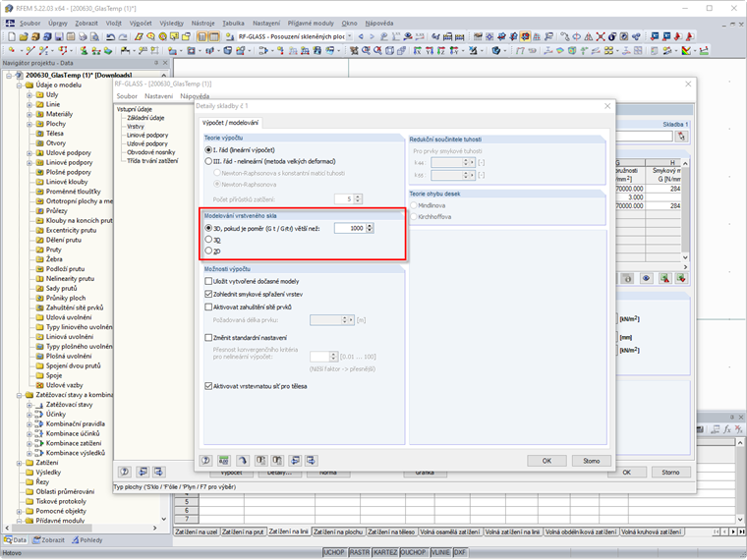Expand the Materiály tree node
This screenshot has width=747, height=560.
tap(29, 114)
